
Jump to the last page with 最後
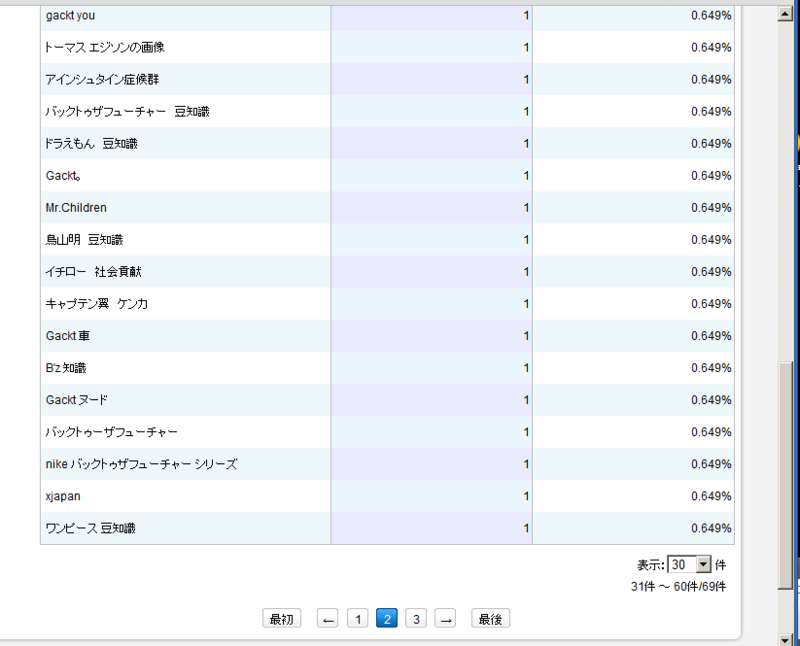click(490, 618)
